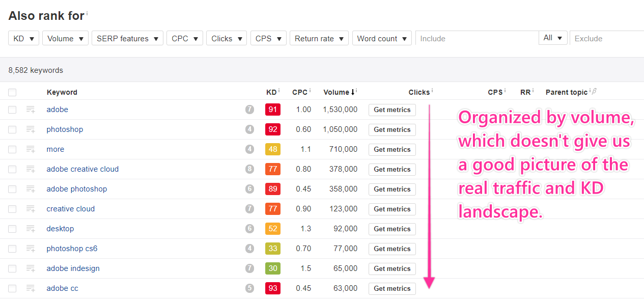Viewport: 644px width, 300px height.
Task: Show info tooltip for Clicks column
Action: [x=432, y=91]
